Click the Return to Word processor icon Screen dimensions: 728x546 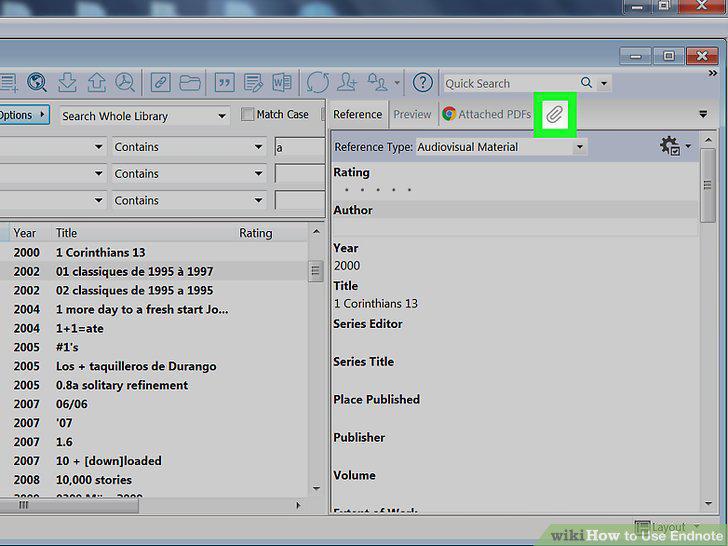click(282, 83)
